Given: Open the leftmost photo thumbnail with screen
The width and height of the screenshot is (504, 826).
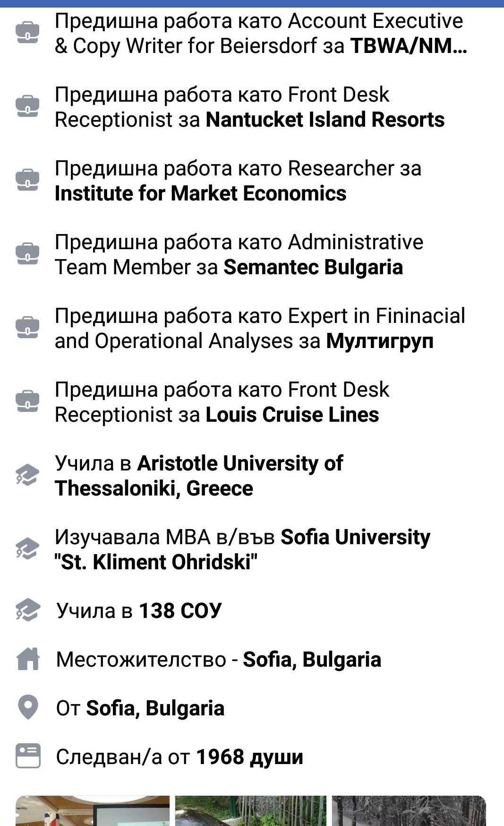Looking at the screenshot, I should point(93,810).
